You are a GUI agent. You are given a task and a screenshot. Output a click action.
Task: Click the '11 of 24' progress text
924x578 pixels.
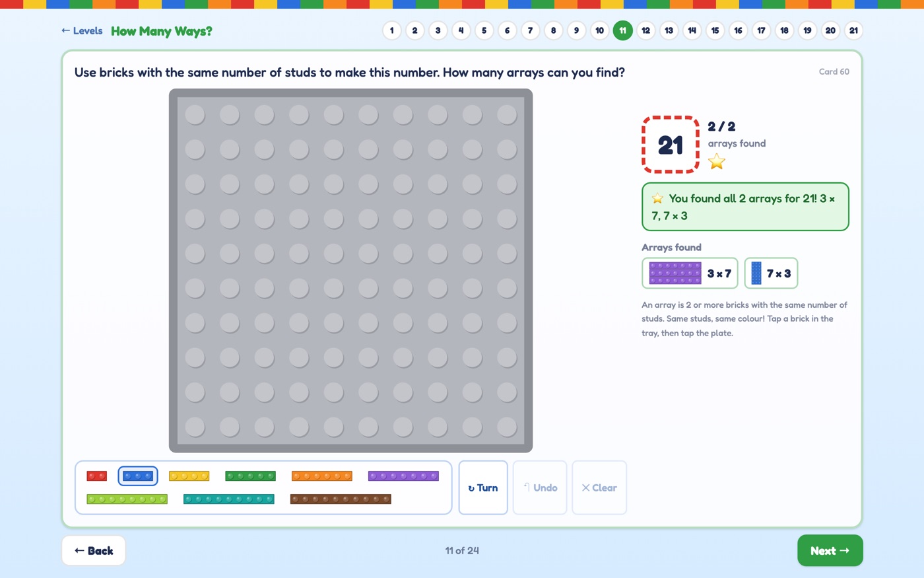[x=462, y=550]
